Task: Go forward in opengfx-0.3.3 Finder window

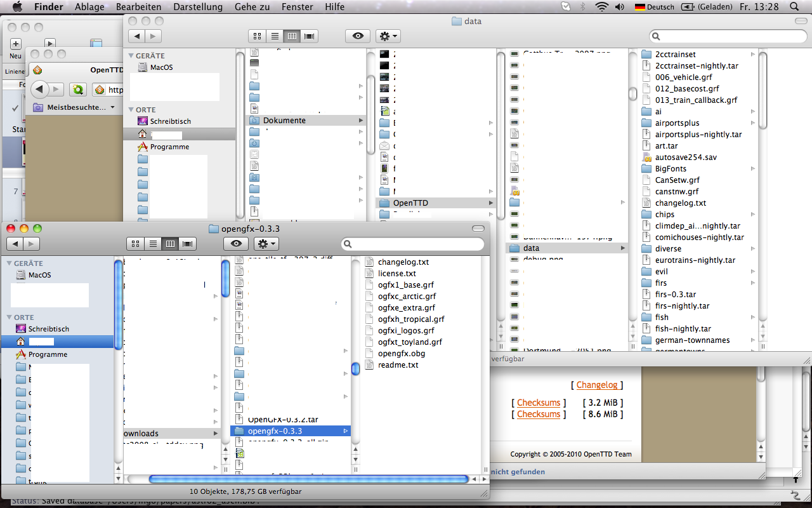Action: 31,244
